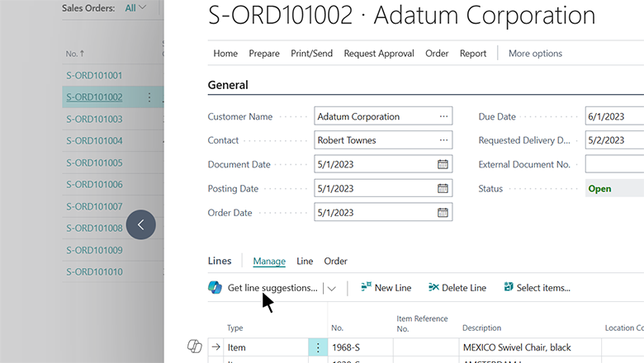Click the New Line icon
The height and width of the screenshot is (363, 644).
[x=366, y=288]
